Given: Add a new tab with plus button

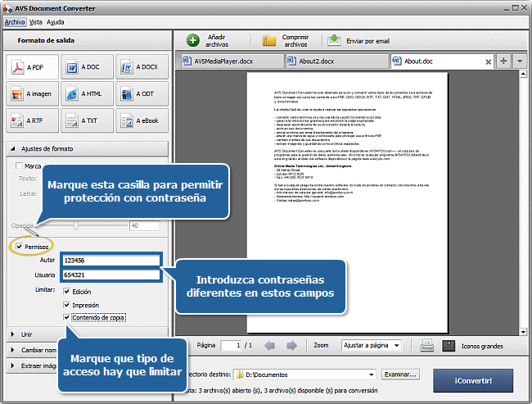Looking at the screenshot, I should (x=503, y=61).
